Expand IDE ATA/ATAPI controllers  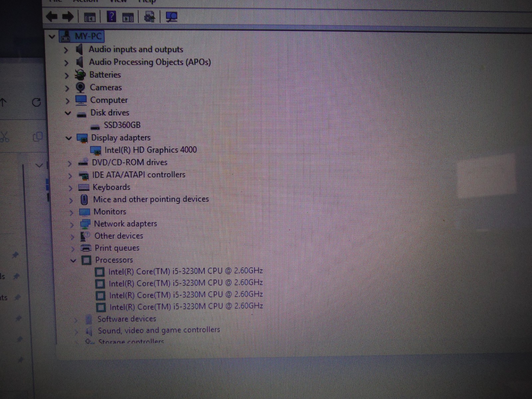(x=70, y=176)
